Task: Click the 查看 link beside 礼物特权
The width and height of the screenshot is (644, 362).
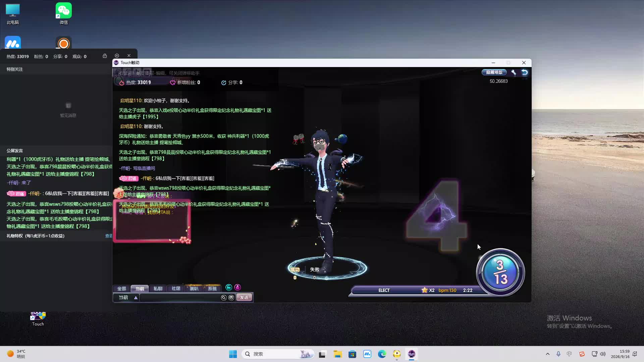Action: point(109,236)
